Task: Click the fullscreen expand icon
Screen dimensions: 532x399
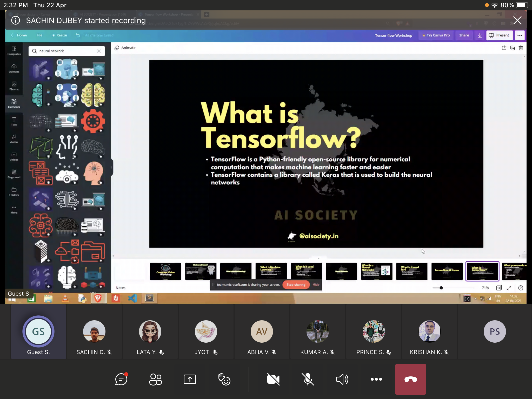Action: pyautogui.click(x=509, y=288)
